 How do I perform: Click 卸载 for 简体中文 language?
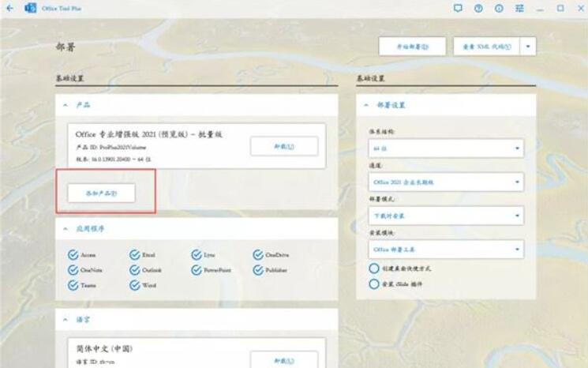pyautogui.click(x=284, y=360)
